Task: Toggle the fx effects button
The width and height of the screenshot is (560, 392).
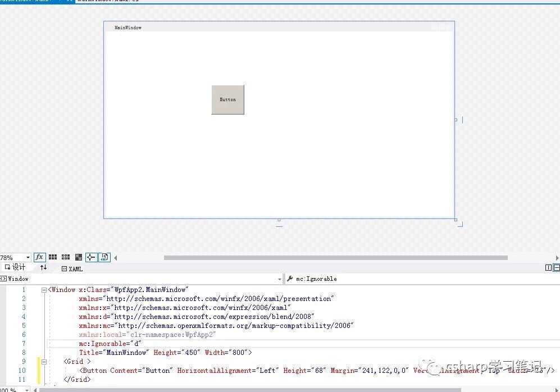Action: point(39,257)
